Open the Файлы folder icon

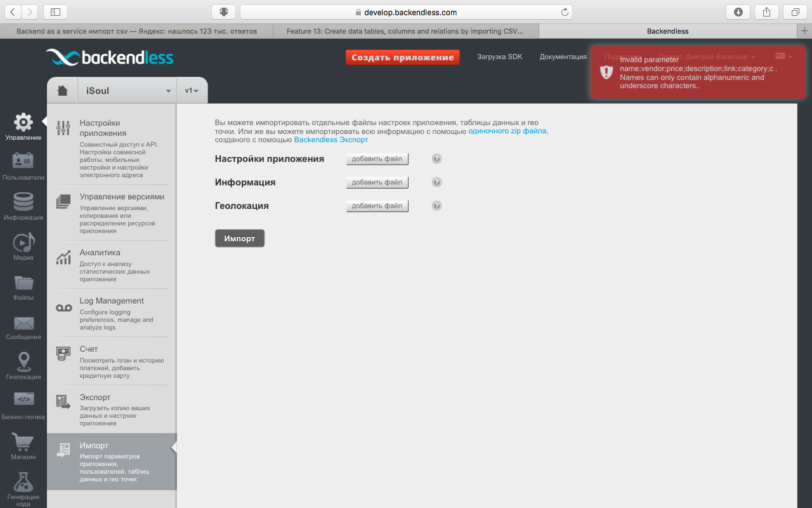point(23,282)
